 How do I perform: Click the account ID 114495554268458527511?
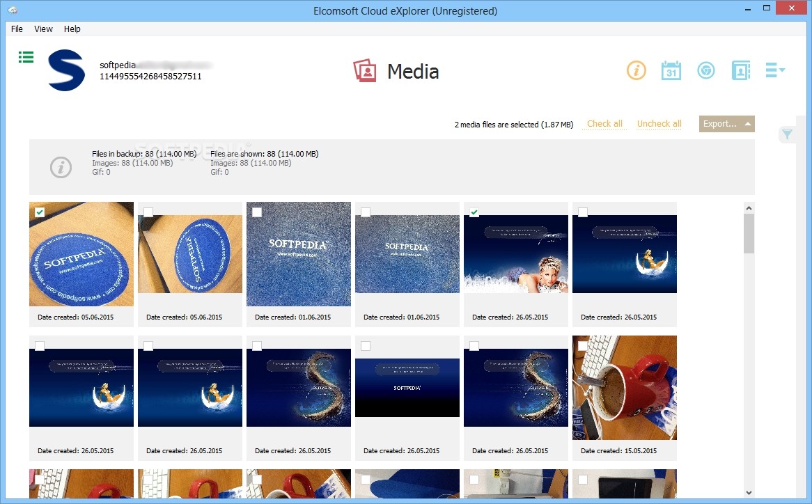pos(150,77)
